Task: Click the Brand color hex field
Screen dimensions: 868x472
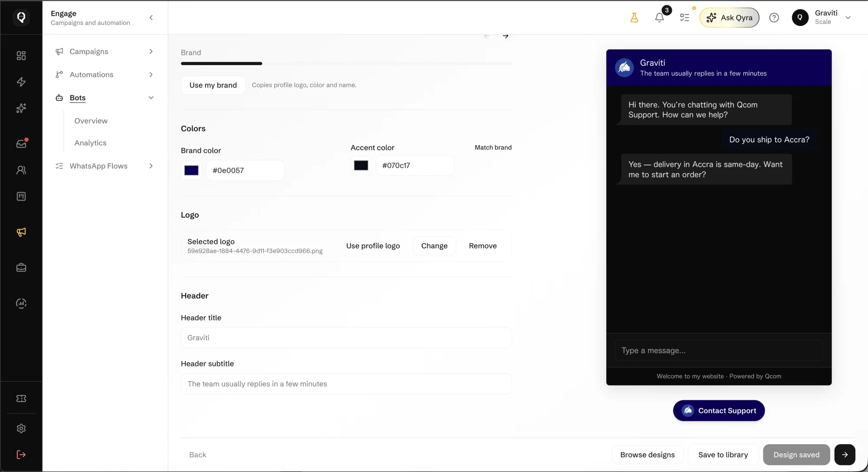Action: click(245, 170)
